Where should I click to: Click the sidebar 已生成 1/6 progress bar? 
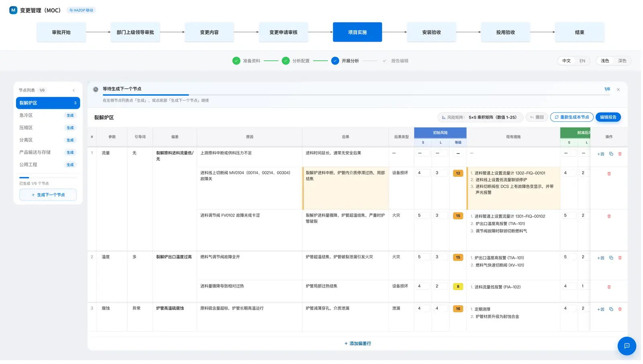48,178
